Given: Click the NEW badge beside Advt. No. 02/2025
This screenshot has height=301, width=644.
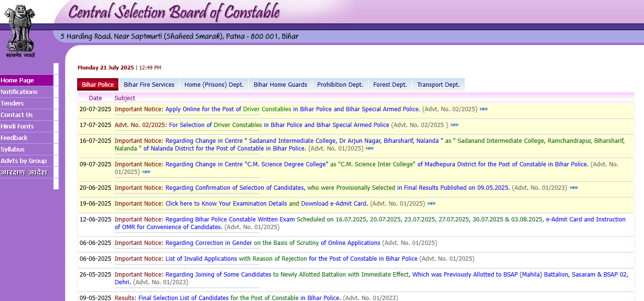Looking at the screenshot, I should click(454, 125).
